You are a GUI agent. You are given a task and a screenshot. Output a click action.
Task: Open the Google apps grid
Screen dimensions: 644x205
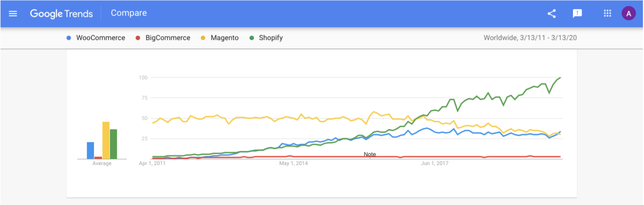[x=607, y=13]
